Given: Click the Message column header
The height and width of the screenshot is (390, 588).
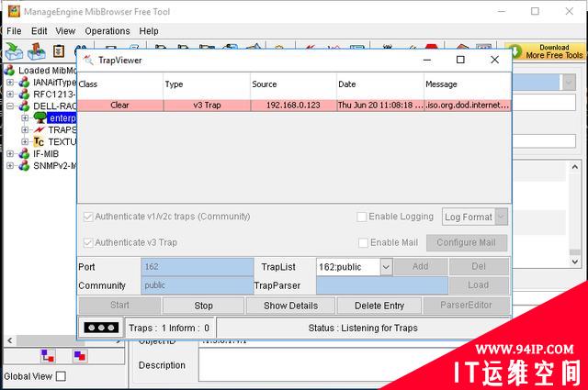Looking at the screenshot, I should pos(467,84).
